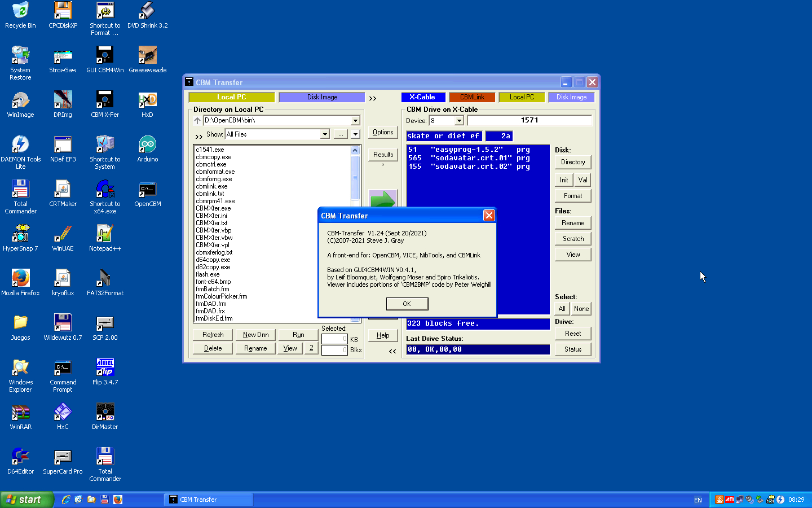Click the Firefox quick launch icon

[117, 500]
